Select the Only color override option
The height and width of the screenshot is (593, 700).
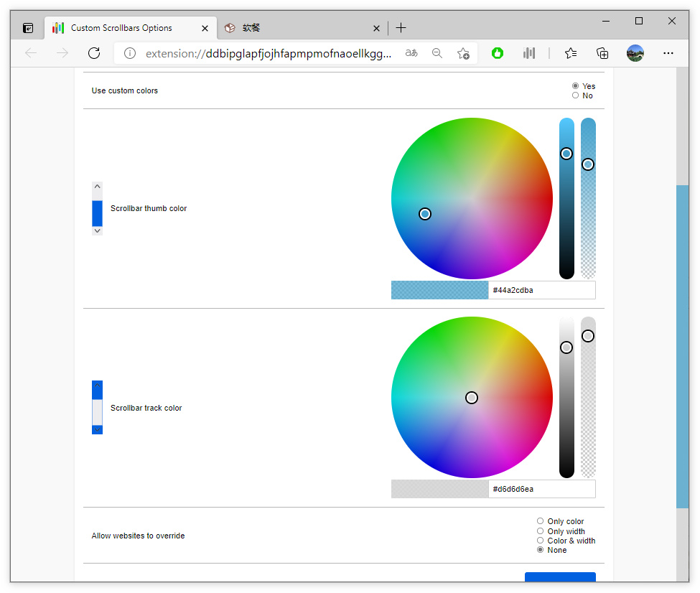[541, 521]
